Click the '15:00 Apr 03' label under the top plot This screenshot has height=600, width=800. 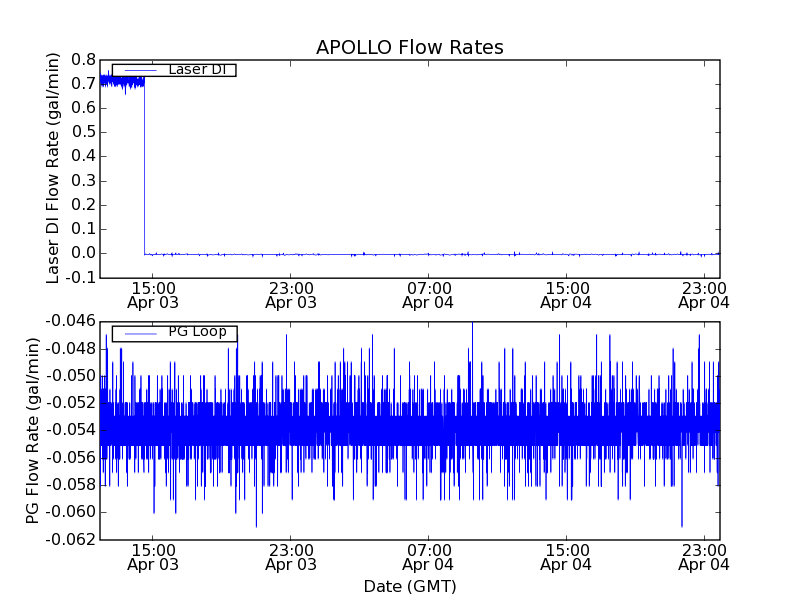point(153,295)
